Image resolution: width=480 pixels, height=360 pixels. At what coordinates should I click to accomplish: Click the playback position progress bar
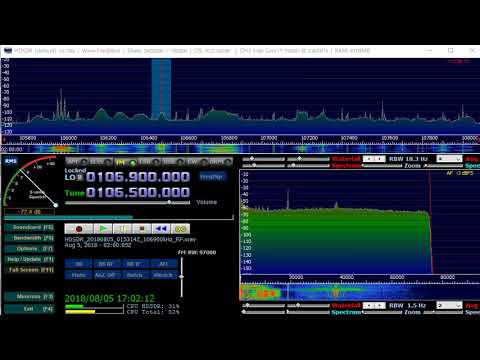119,217
